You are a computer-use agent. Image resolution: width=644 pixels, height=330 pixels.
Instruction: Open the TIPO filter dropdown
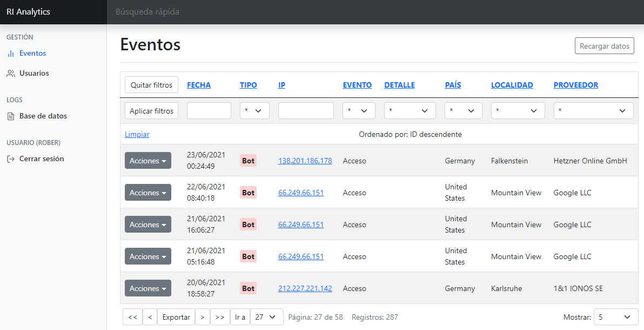[254, 111]
